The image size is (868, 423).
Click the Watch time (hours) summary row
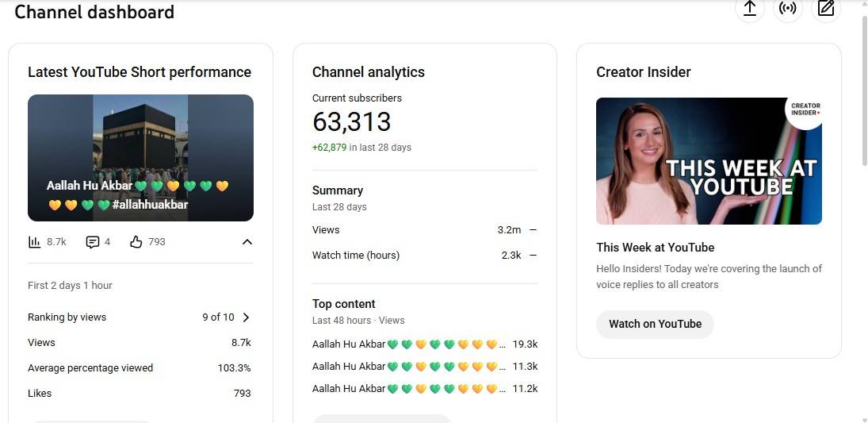point(424,256)
